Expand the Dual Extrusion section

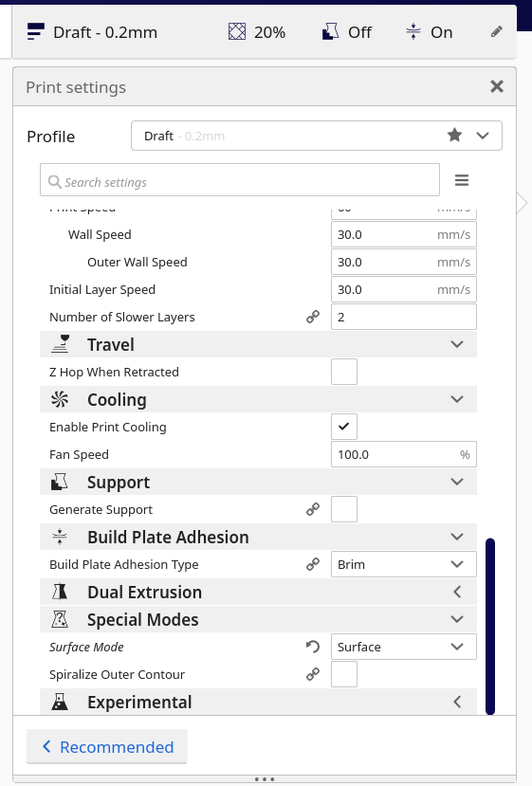click(x=258, y=592)
